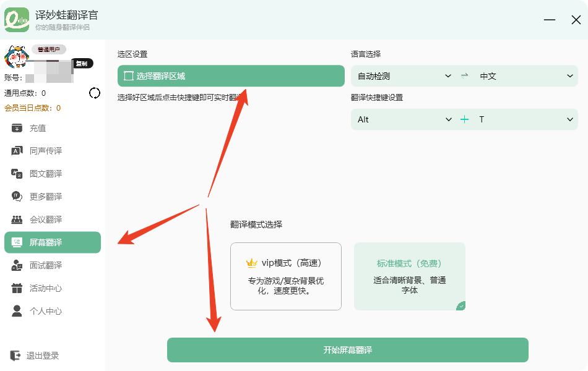Click the swap languages arrow icon
The image size is (588, 371).
point(465,76)
